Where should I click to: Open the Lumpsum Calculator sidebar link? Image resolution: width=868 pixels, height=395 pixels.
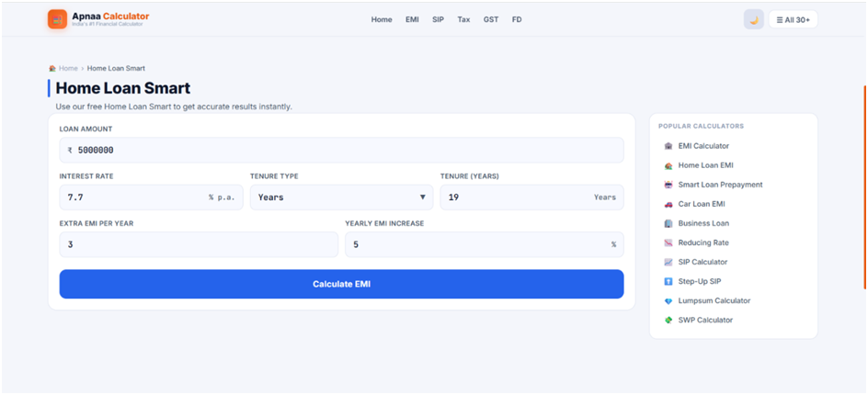714,301
